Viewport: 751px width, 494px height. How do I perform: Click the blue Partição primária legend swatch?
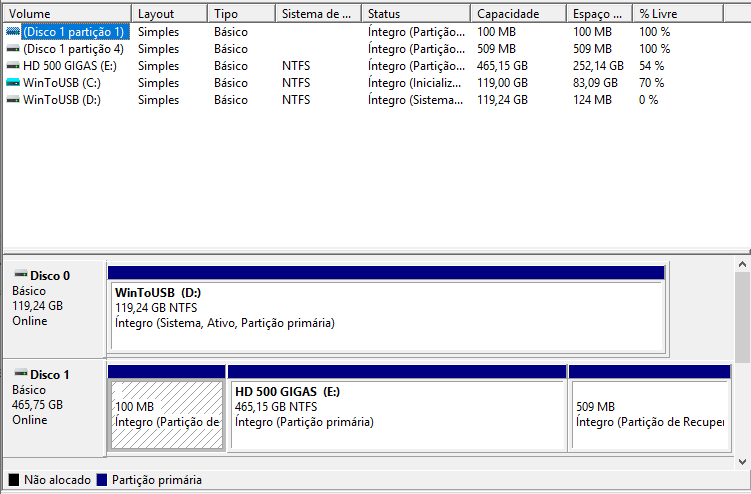[x=102, y=480]
